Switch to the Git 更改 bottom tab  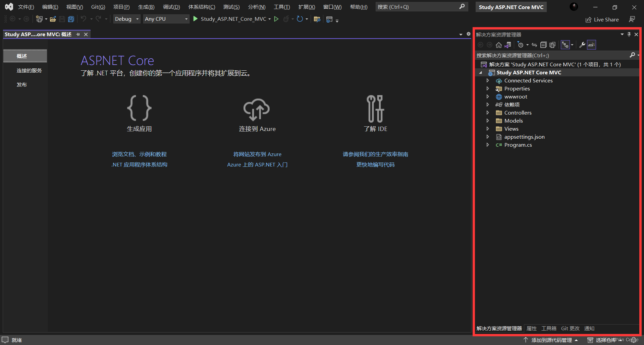pyautogui.click(x=570, y=329)
